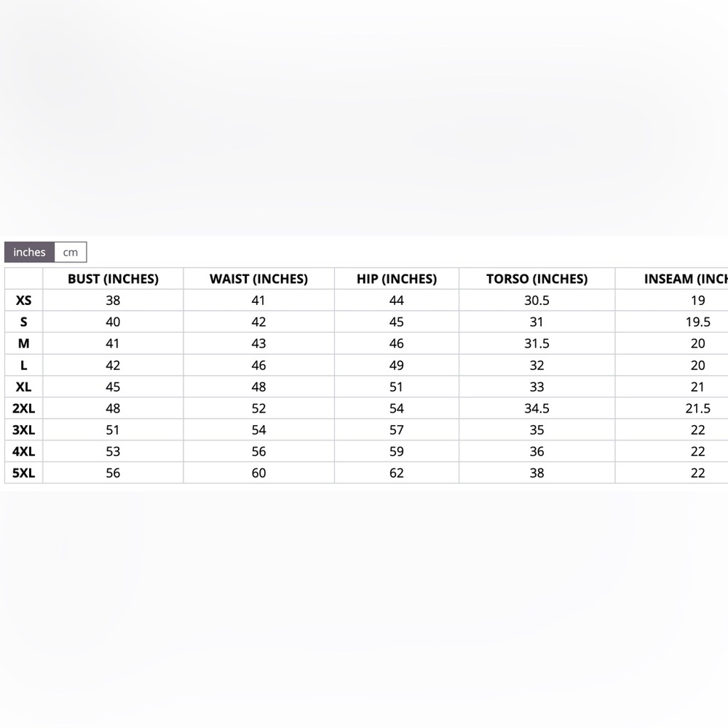This screenshot has height=728, width=728.
Task: Click the S inseam value 19.5
Action: (x=698, y=322)
